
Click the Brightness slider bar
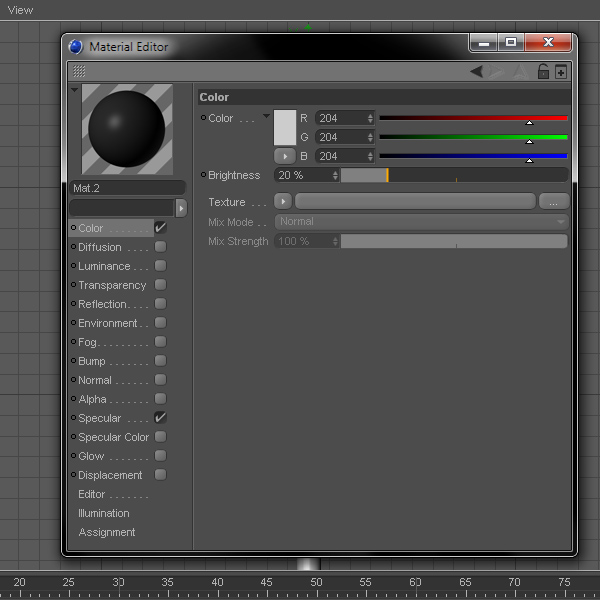click(x=454, y=175)
